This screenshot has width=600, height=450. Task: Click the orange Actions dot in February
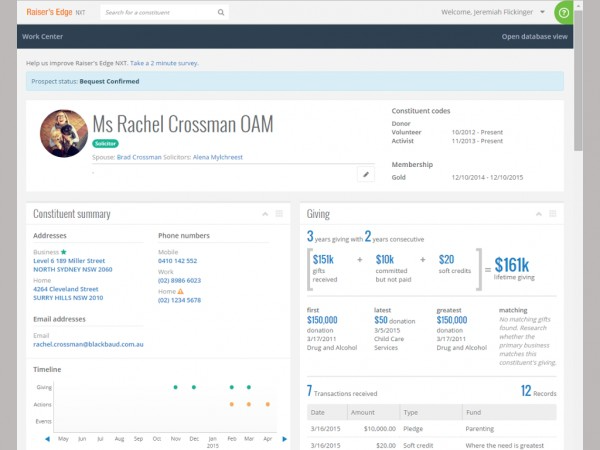point(232,404)
